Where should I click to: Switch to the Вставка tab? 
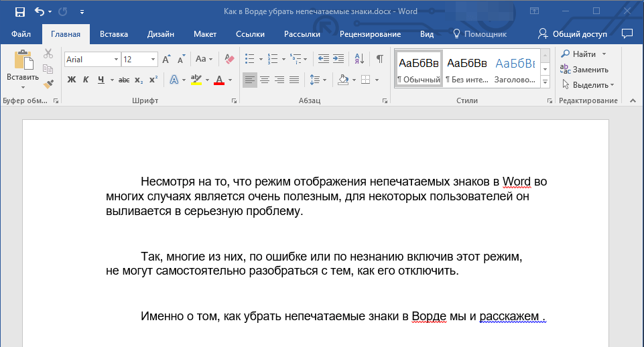click(x=114, y=33)
